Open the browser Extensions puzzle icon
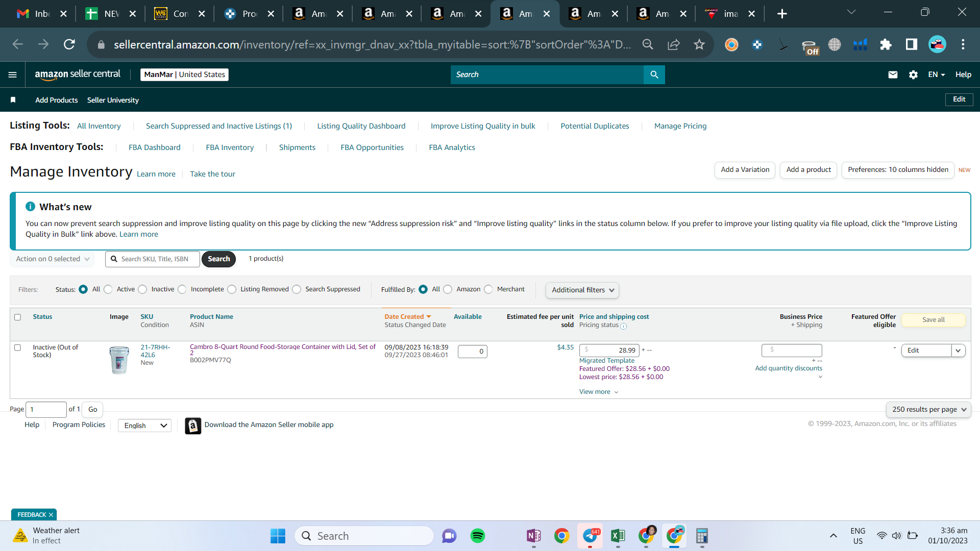The height and width of the screenshot is (551, 980). pos(886,44)
